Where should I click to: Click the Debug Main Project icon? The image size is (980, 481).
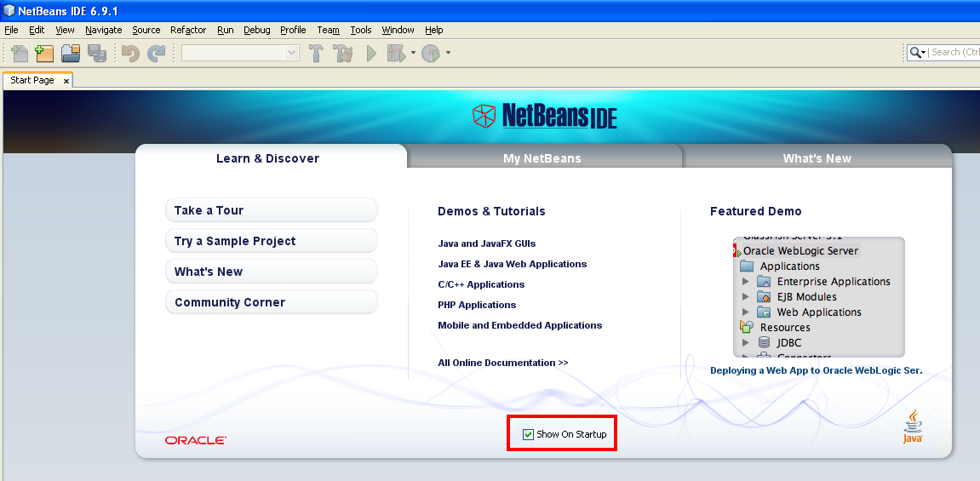point(396,53)
